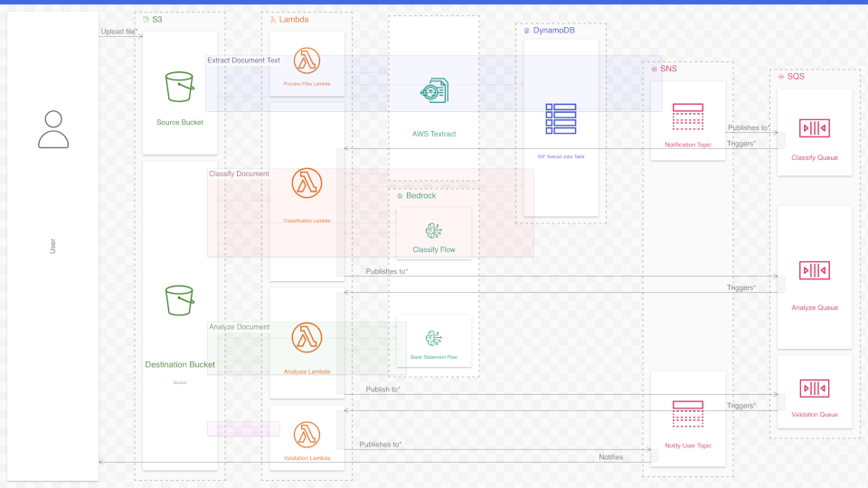
Task: Click the 'Notification Topic' text label
Action: click(x=688, y=145)
